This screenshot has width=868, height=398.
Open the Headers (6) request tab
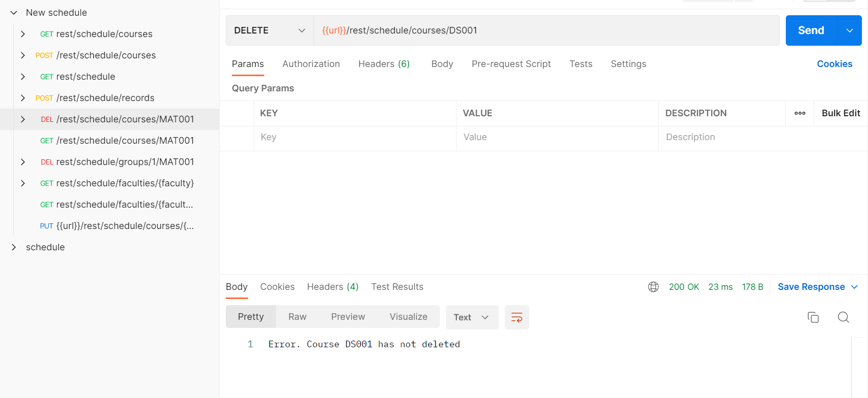tap(384, 64)
